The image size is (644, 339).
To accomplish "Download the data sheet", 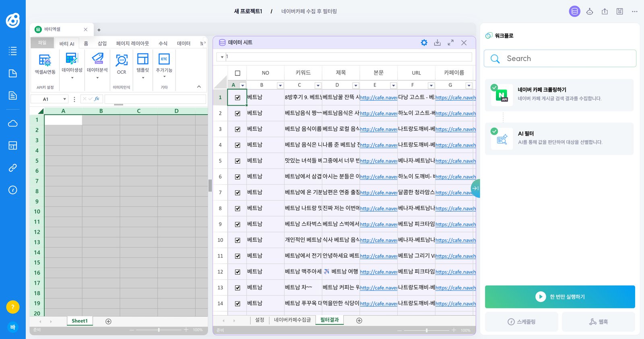I will click(x=438, y=42).
